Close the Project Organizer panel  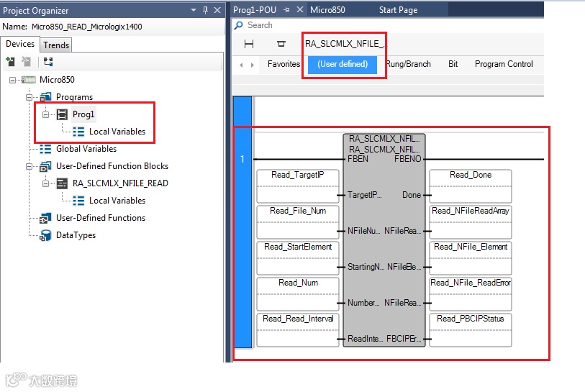click(x=217, y=10)
